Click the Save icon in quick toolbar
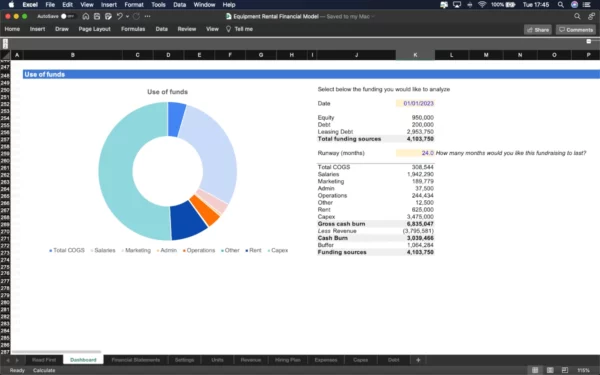 point(97,16)
